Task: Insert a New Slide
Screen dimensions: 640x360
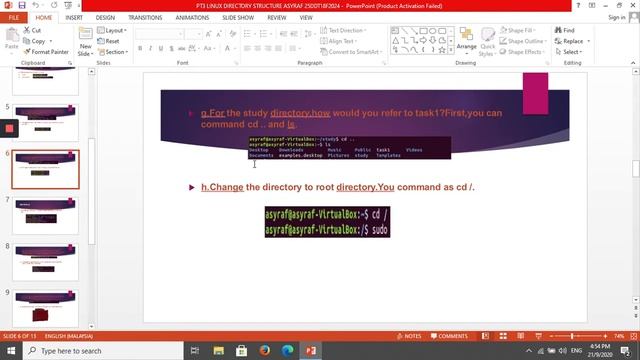Action: (85, 42)
